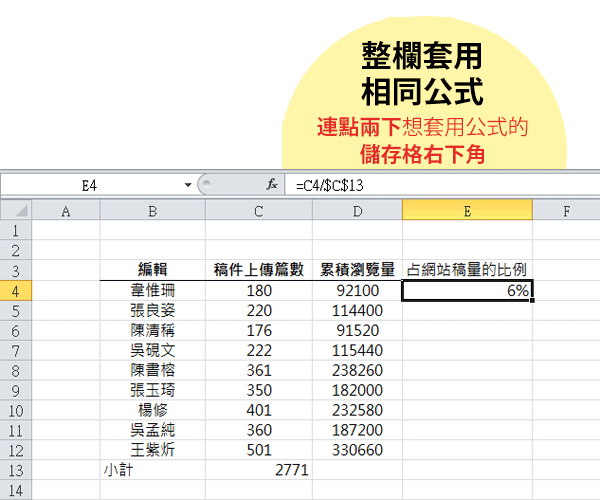
Task: Select the cell with name 張良姿
Action: 153,311
